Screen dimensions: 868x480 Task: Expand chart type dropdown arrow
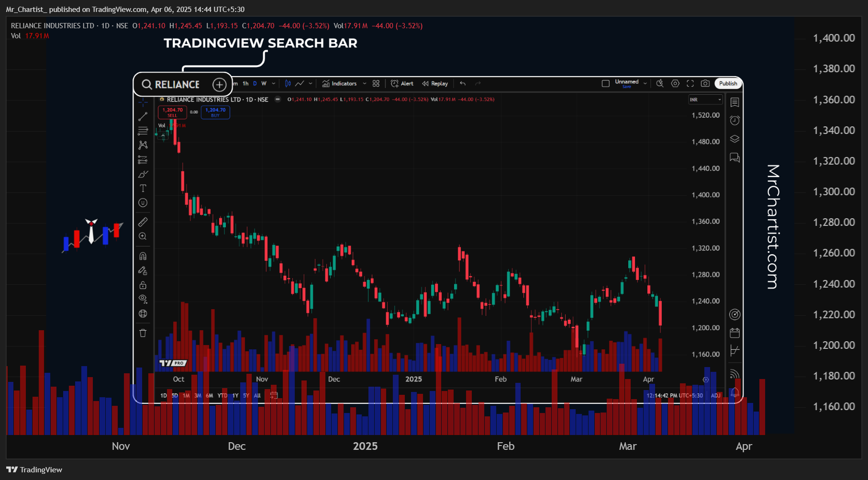[311, 84]
